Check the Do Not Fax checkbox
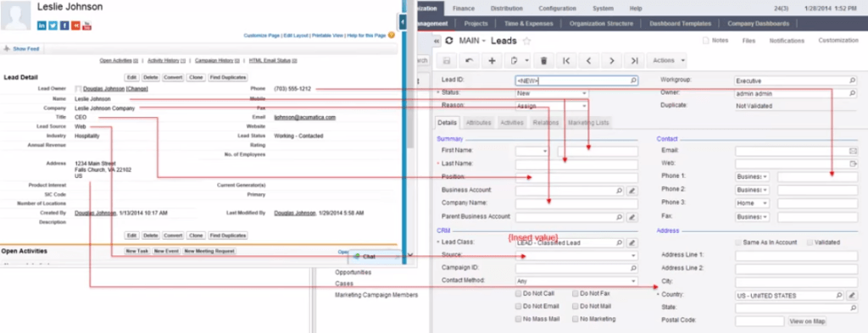Viewport: 868px width, 333px height. (576, 293)
